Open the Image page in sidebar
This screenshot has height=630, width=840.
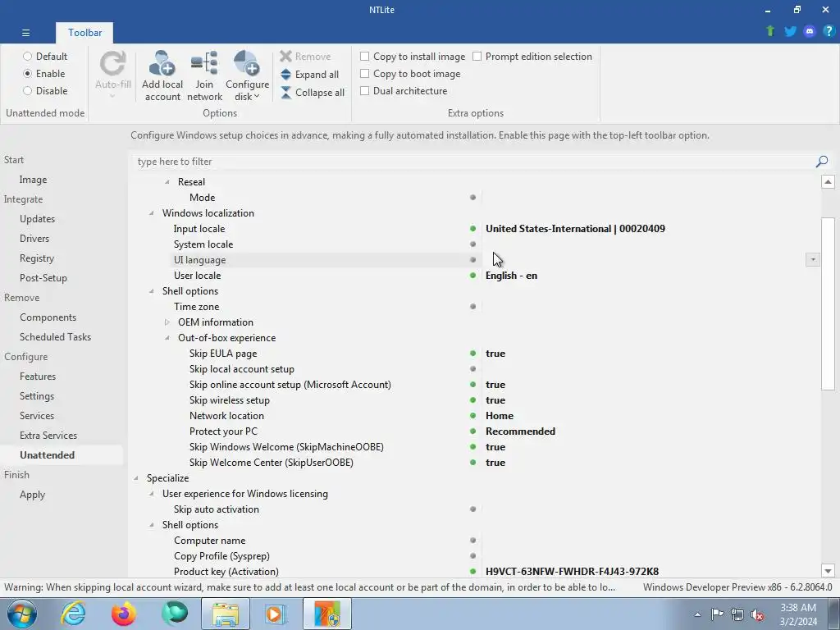[x=33, y=180]
